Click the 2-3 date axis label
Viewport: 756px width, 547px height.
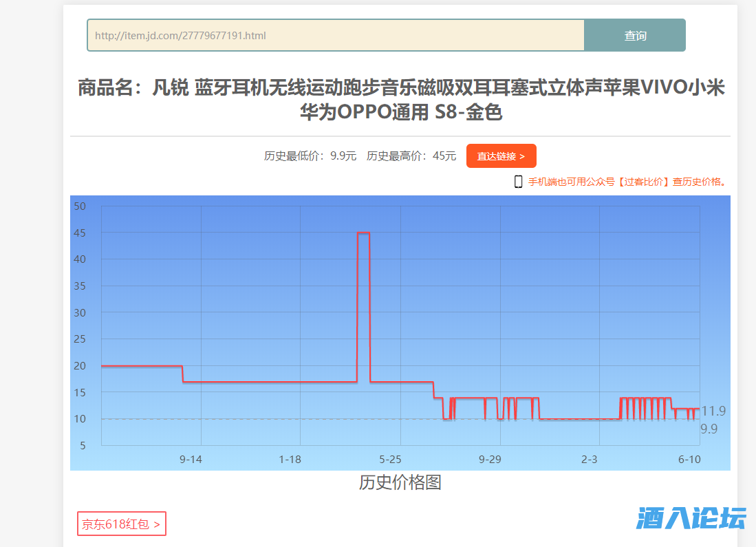click(x=589, y=460)
